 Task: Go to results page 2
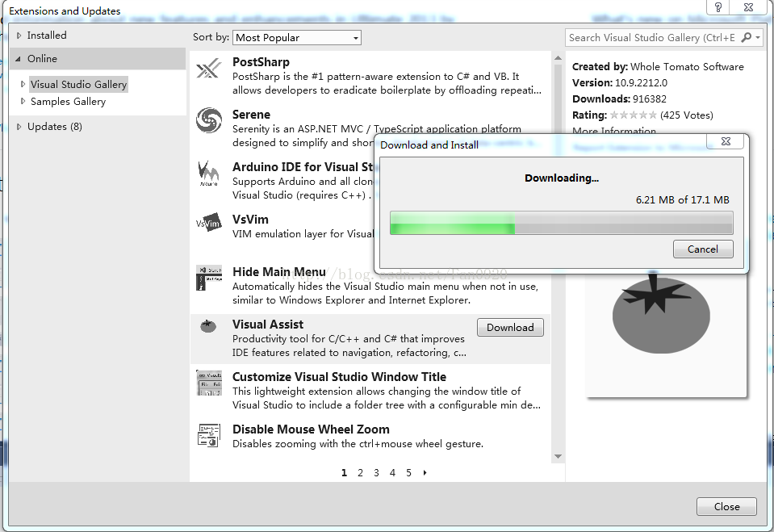click(x=360, y=473)
